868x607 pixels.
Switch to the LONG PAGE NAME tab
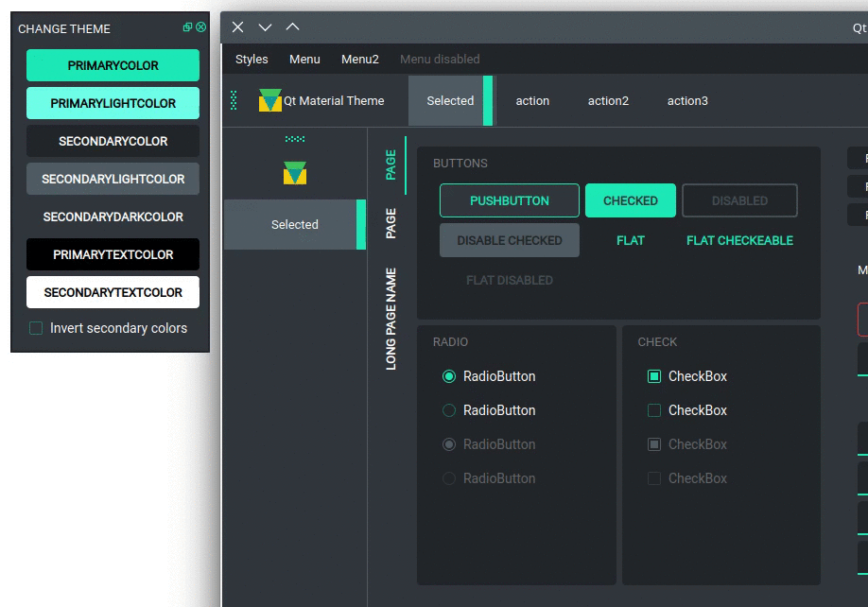391,319
